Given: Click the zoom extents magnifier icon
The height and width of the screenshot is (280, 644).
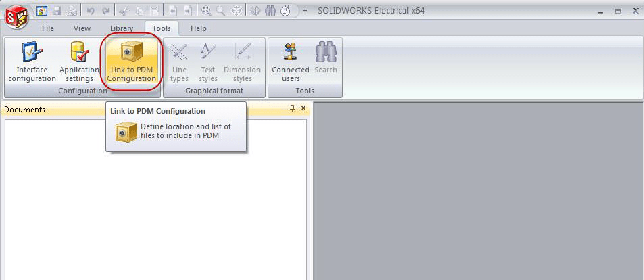Looking at the screenshot, I should (x=205, y=11).
